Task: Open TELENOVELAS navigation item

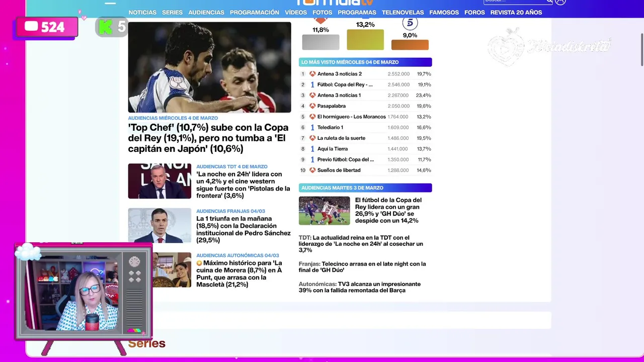Action: pyautogui.click(x=403, y=12)
